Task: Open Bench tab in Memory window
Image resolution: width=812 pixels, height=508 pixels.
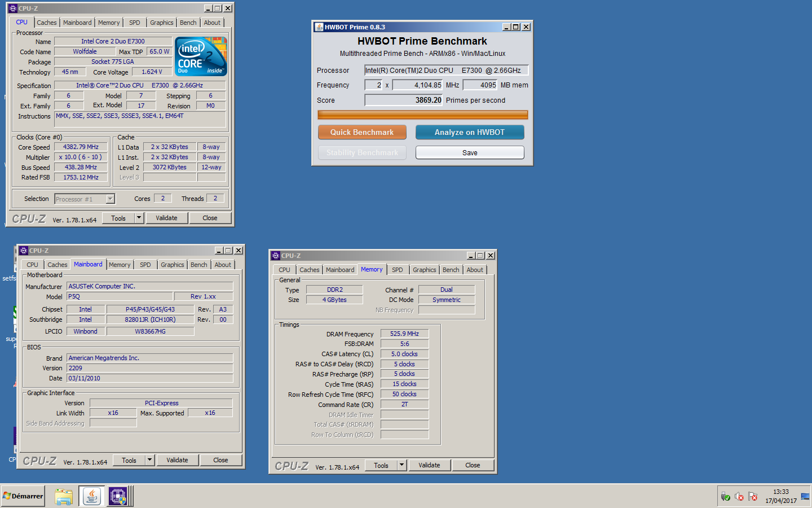Action: pyautogui.click(x=451, y=270)
